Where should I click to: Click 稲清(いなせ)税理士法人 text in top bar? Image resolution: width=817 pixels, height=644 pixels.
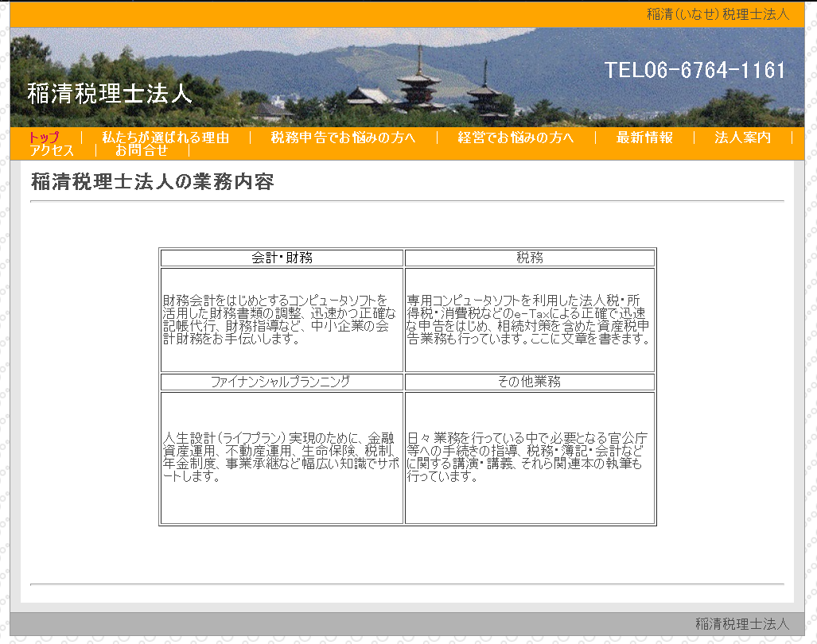[x=717, y=14]
